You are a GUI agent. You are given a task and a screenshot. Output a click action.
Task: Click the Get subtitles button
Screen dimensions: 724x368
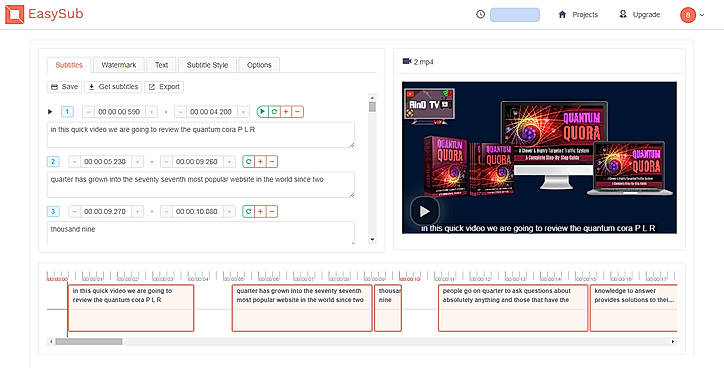[x=113, y=87]
